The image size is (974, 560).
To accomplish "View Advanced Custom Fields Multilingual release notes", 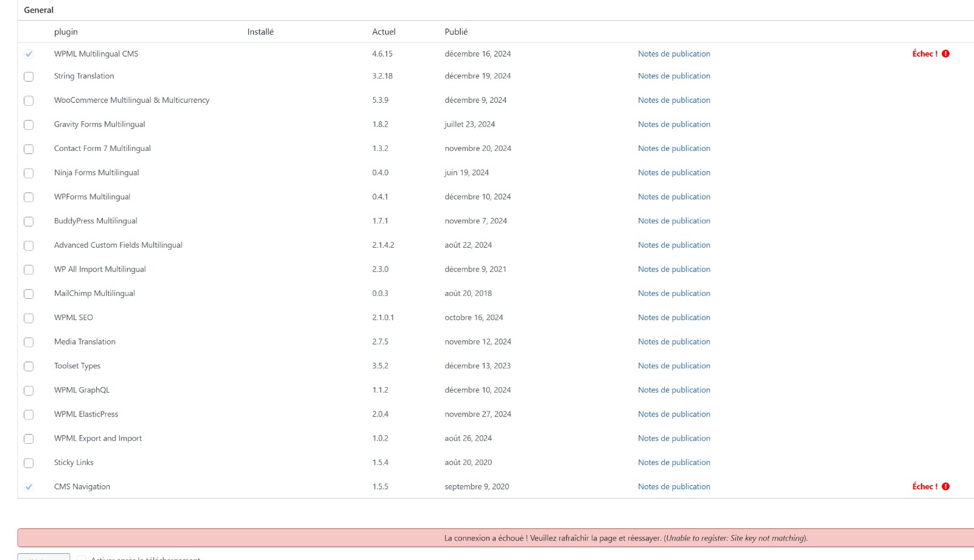I will click(x=674, y=245).
